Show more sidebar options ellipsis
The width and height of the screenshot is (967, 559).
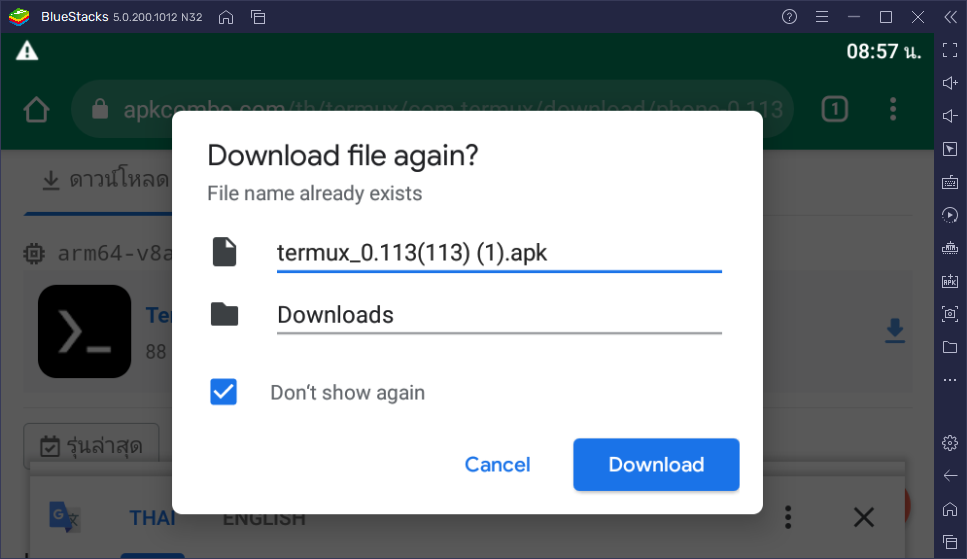coord(950,380)
